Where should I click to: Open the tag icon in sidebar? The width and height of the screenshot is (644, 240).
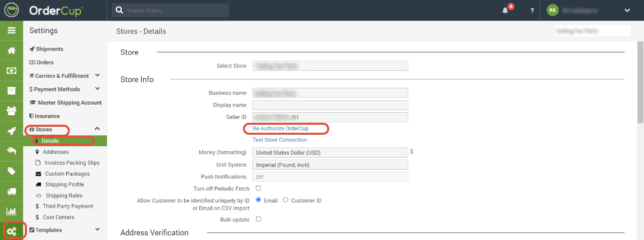tap(11, 171)
